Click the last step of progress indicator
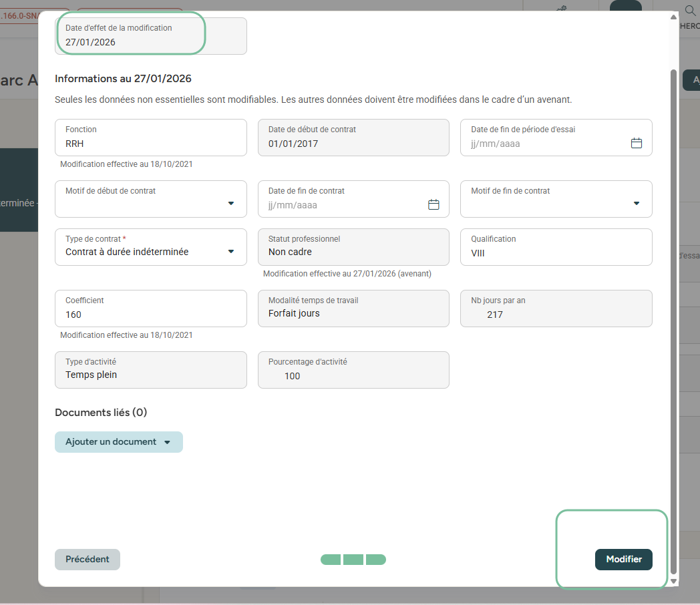700x605 pixels. pos(376,560)
